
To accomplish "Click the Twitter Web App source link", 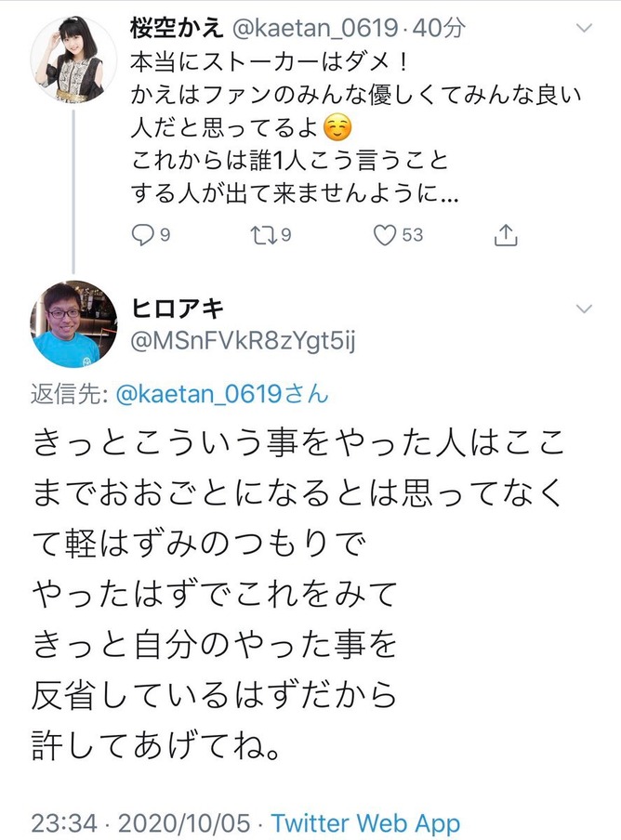I will [364, 822].
